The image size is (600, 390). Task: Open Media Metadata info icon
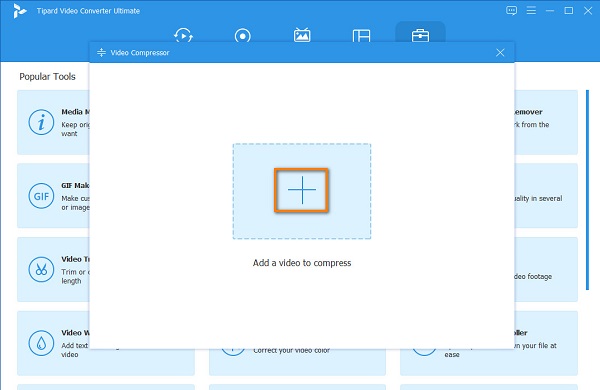click(x=41, y=122)
